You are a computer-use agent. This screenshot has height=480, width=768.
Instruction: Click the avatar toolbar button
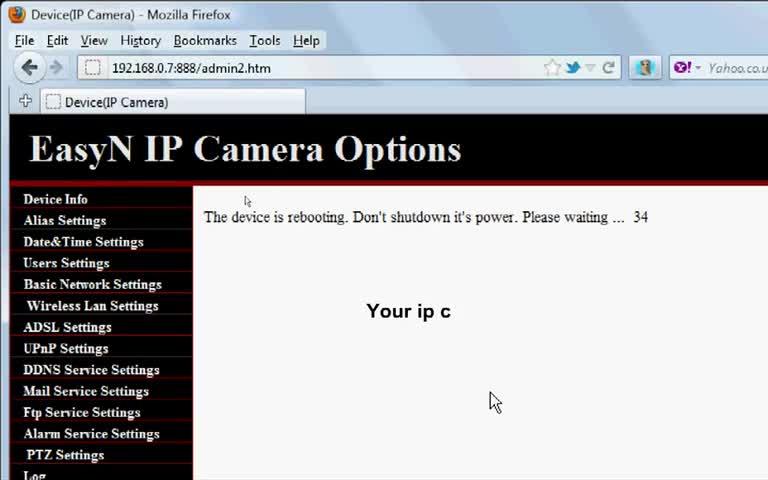[645, 68]
